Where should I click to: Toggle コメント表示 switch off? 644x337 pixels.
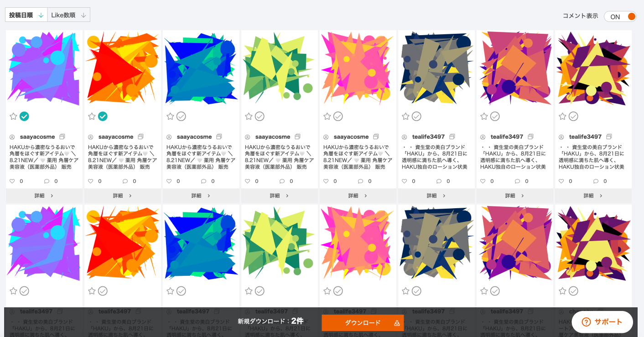click(620, 16)
